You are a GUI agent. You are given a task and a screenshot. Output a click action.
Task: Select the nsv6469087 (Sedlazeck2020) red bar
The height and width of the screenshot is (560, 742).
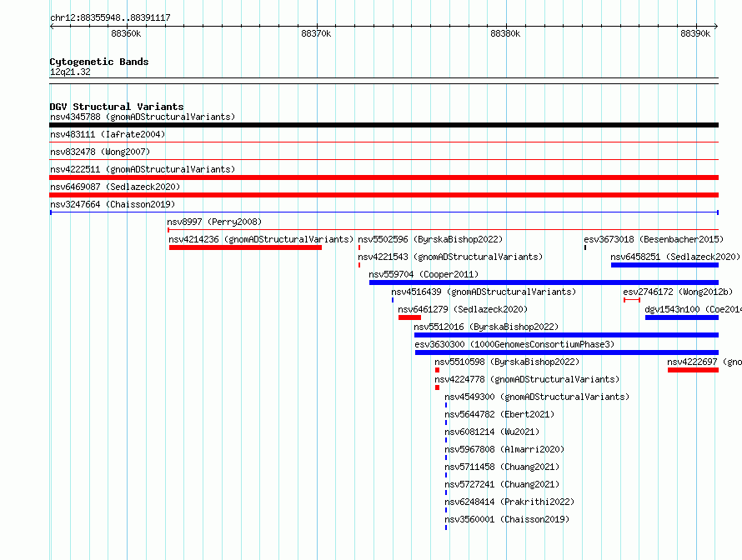click(x=384, y=195)
